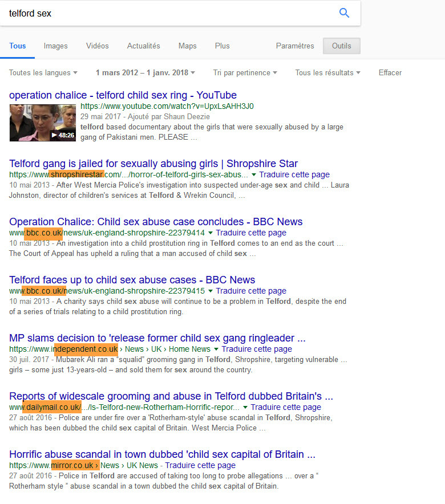The height and width of the screenshot is (504, 445).
Task: Click '29 mai 2017 - Ajouté par Shaun Deezie' text
Action: pyautogui.click(x=145, y=116)
